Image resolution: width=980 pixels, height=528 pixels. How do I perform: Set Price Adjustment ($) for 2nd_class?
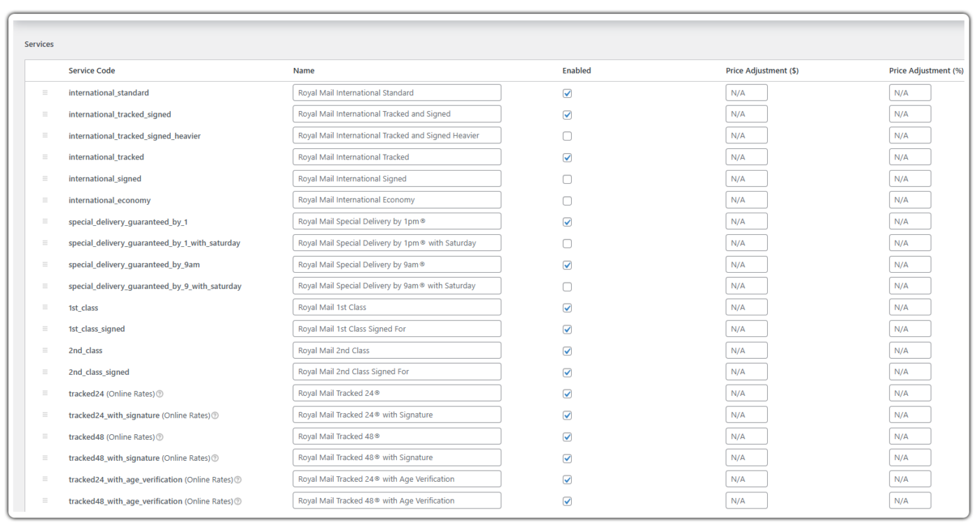coord(746,350)
